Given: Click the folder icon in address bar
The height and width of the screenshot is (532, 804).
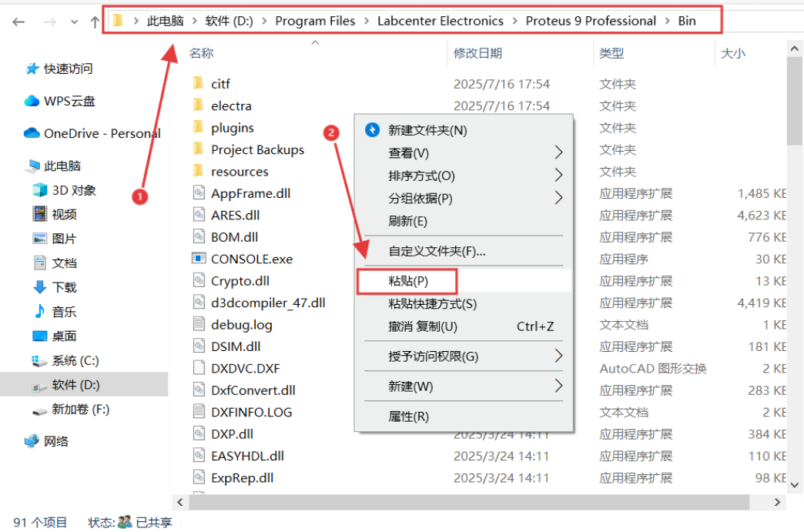Looking at the screenshot, I should 119,21.
